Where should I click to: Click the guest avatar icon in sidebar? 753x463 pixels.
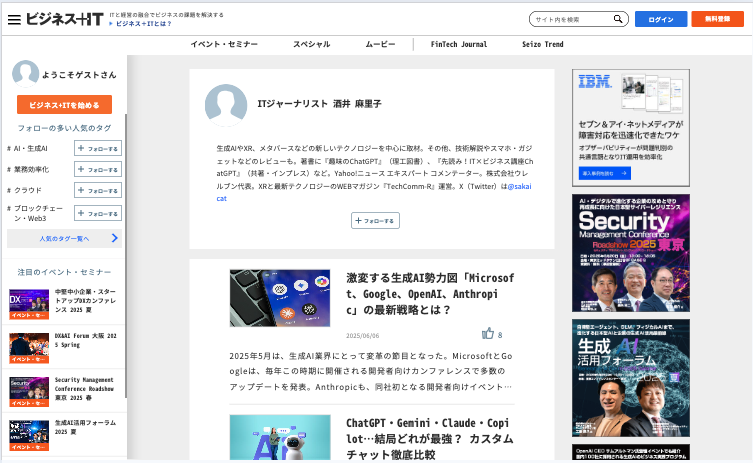click(x=25, y=73)
